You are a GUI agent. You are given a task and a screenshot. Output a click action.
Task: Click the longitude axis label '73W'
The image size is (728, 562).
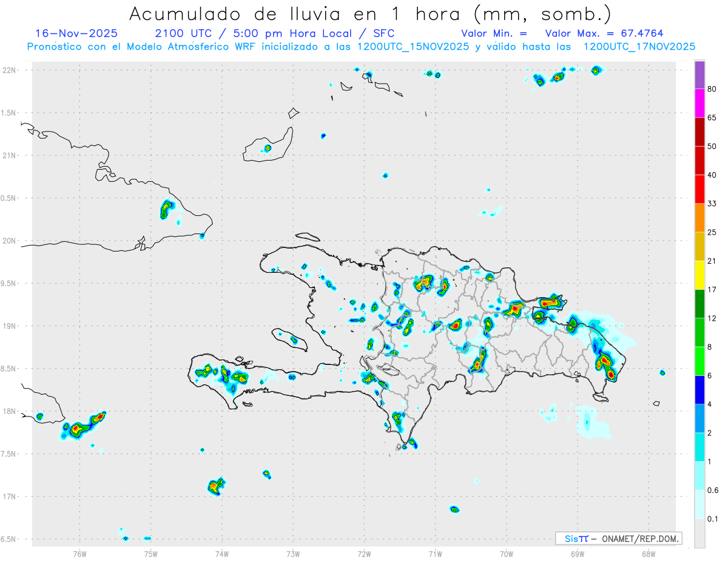[x=293, y=554]
